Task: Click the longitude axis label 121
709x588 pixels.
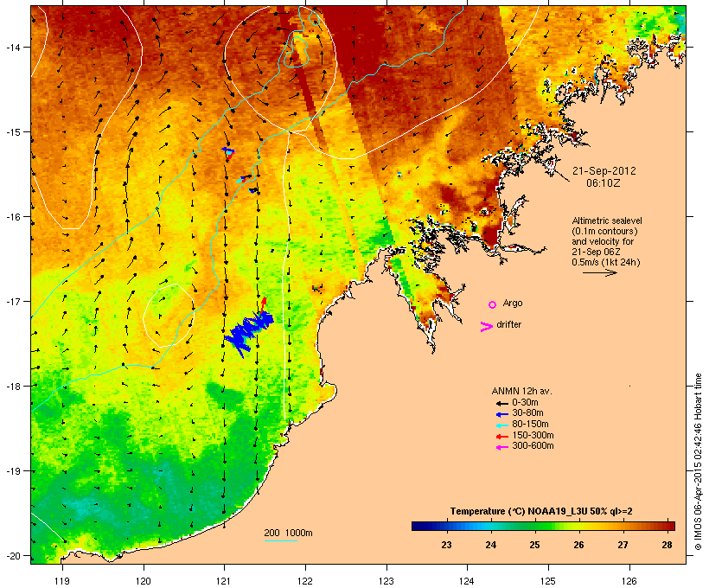Action: 224,581
